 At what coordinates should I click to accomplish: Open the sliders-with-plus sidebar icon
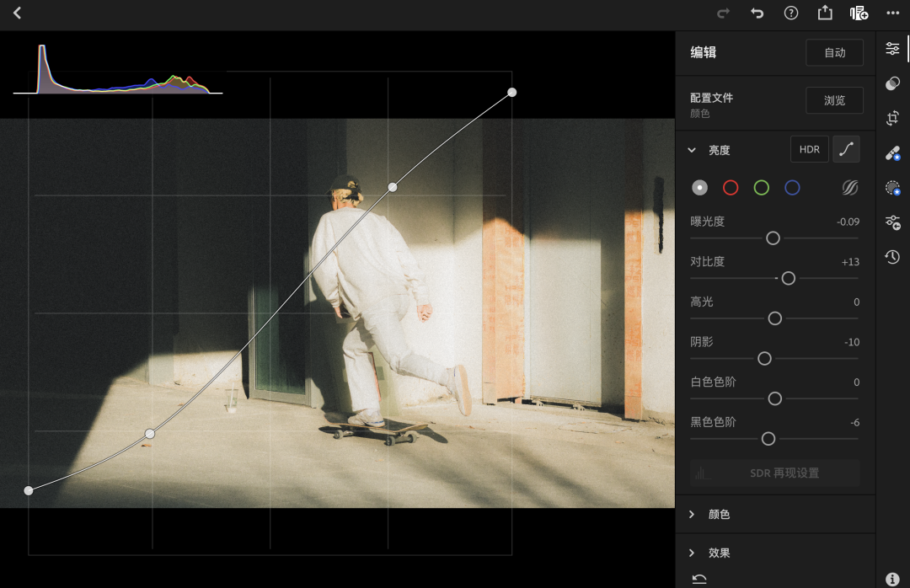[892, 222]
